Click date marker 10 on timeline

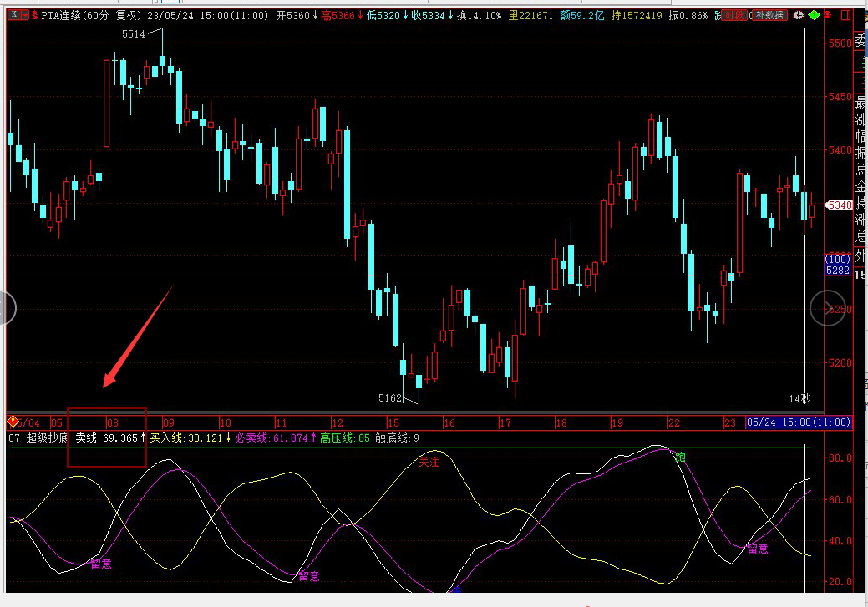tap(226, 422)
